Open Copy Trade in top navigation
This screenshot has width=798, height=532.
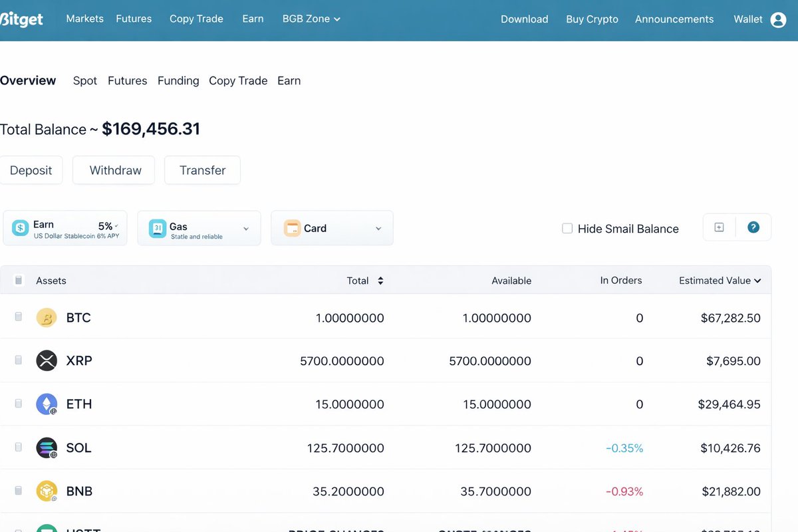point(196,19)
